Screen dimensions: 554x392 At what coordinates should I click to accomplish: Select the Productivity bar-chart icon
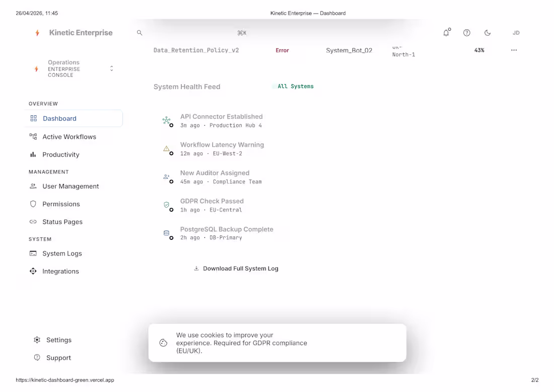tap(33, 154)
